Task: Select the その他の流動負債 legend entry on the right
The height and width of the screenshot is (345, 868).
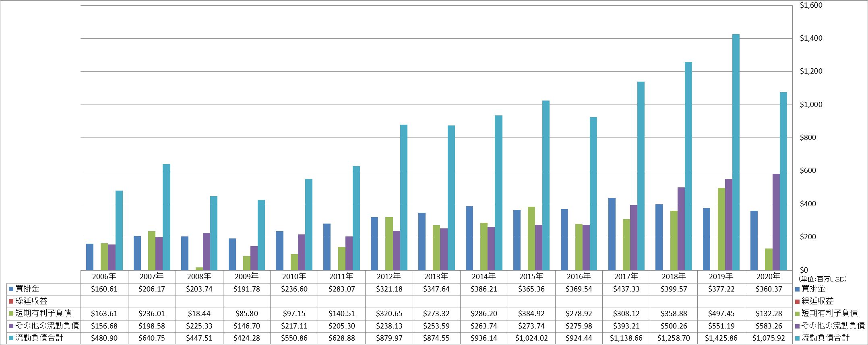Action: (x=830, y=326)
